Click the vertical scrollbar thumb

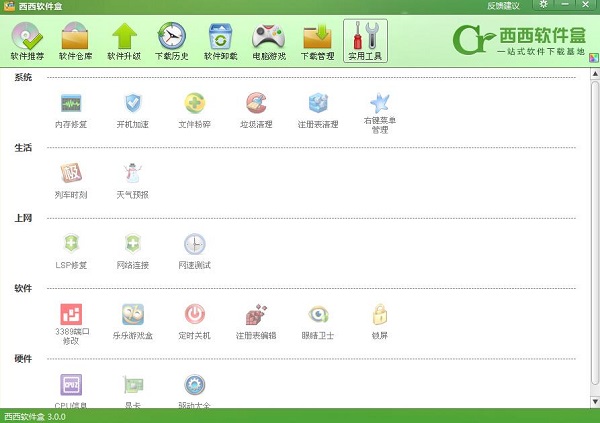[x=595, y=232]
